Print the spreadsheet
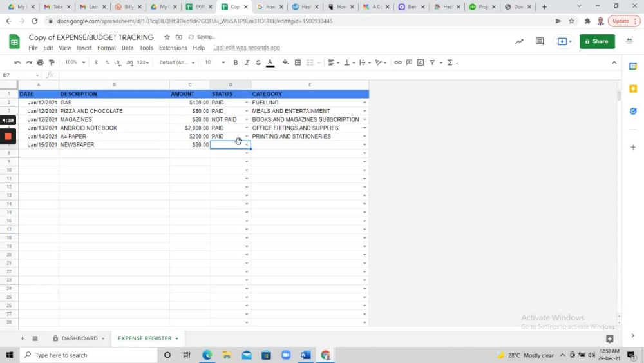644x363 pixels. [x=40, y=63]
